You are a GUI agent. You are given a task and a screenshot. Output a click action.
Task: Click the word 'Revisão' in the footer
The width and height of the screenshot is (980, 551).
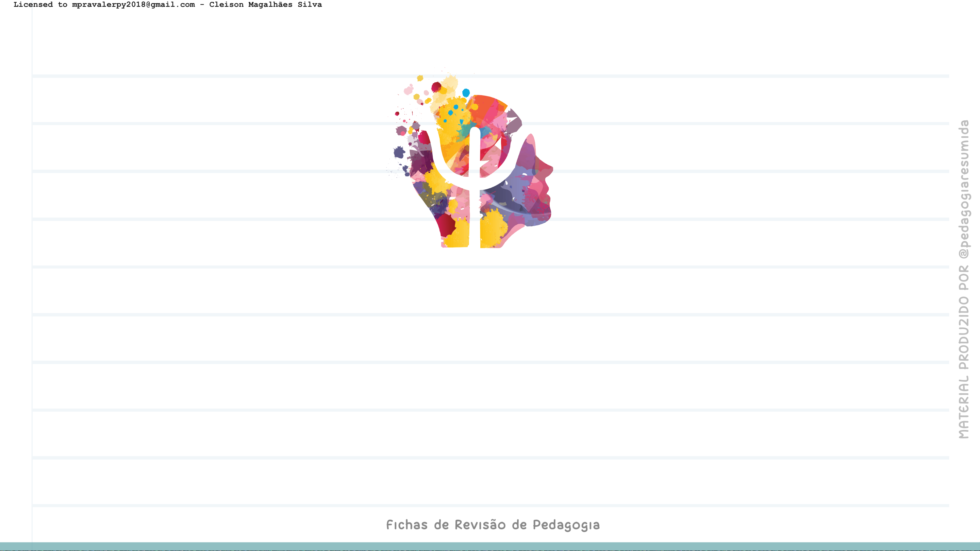coord(480,525)
